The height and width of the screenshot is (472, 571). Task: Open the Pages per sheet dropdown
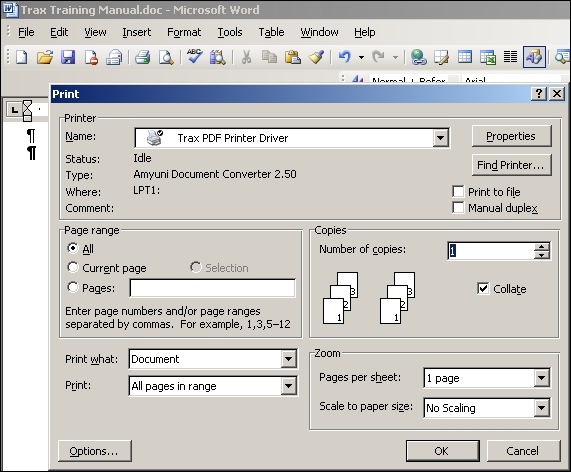click(542, 378)
